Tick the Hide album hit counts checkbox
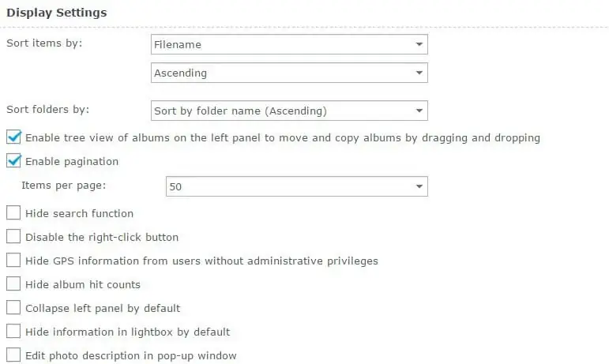609x364 pixels. point(13,284)
